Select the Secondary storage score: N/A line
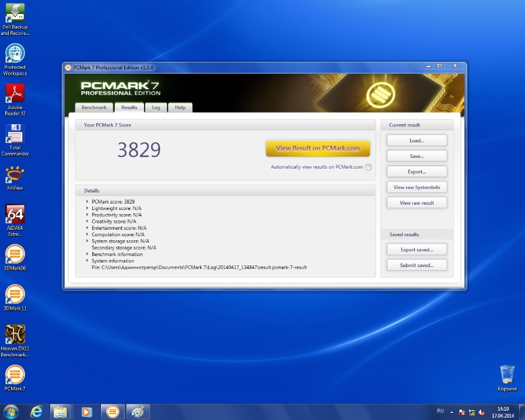 (x=124, y=247)
